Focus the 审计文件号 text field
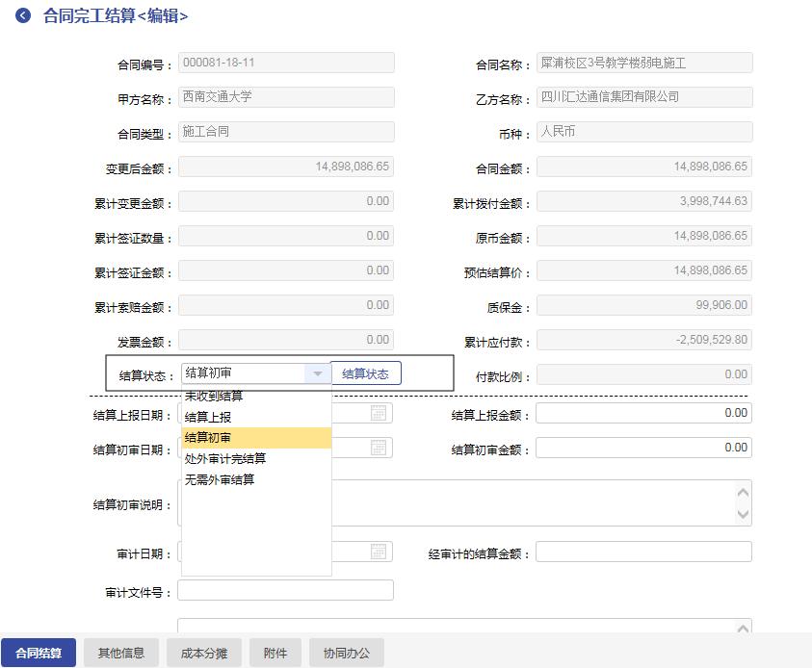 pyautogui.click(x=285, y=590)
